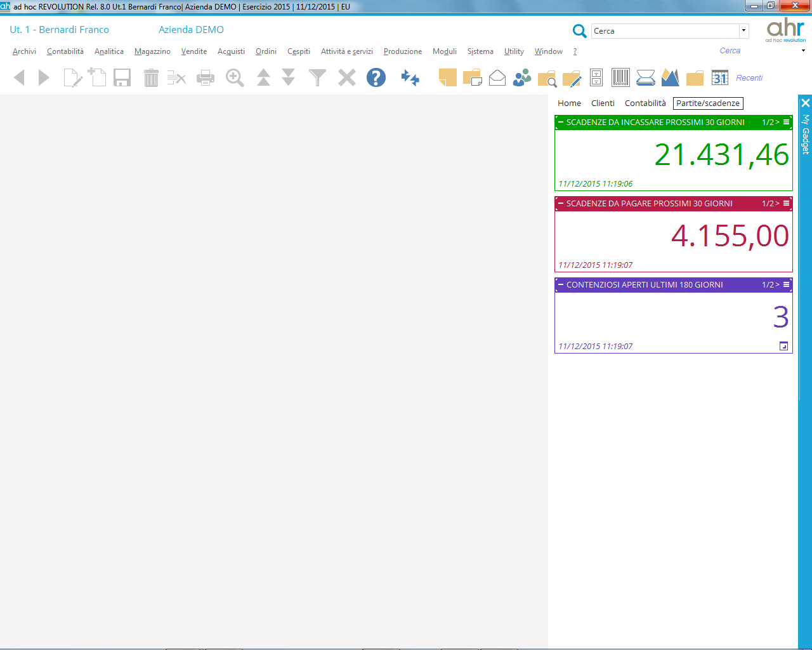Open menu of Scadenze da incassare gadget
Screen dimensions: 812x650
point(787,123)
